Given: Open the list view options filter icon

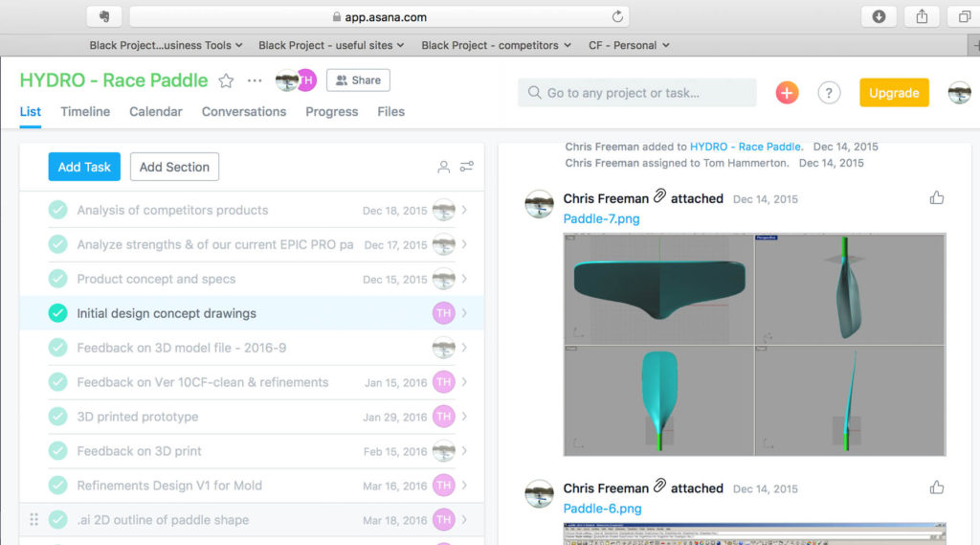Looking at the screenshot, I should point(467,167).
